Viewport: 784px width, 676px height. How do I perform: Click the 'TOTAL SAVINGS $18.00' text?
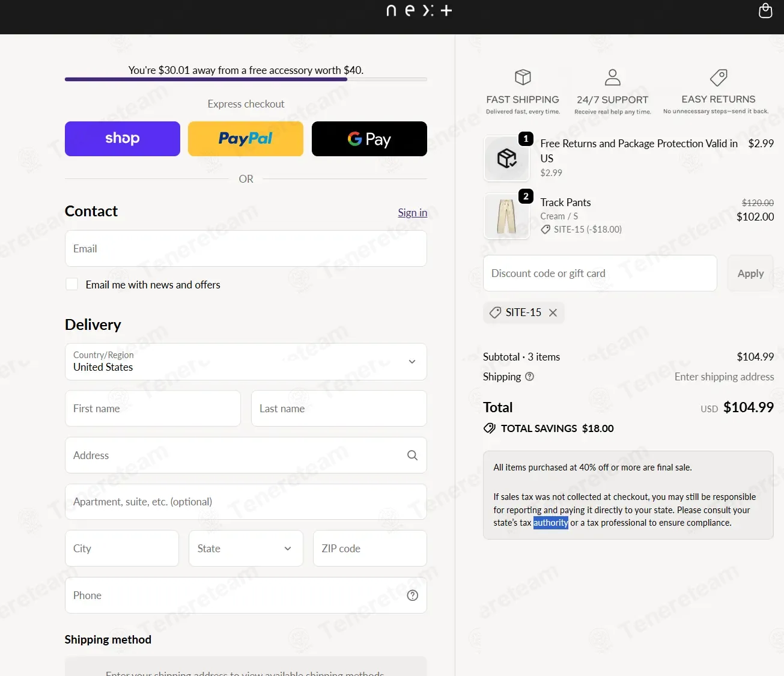[x=558, y=428]
